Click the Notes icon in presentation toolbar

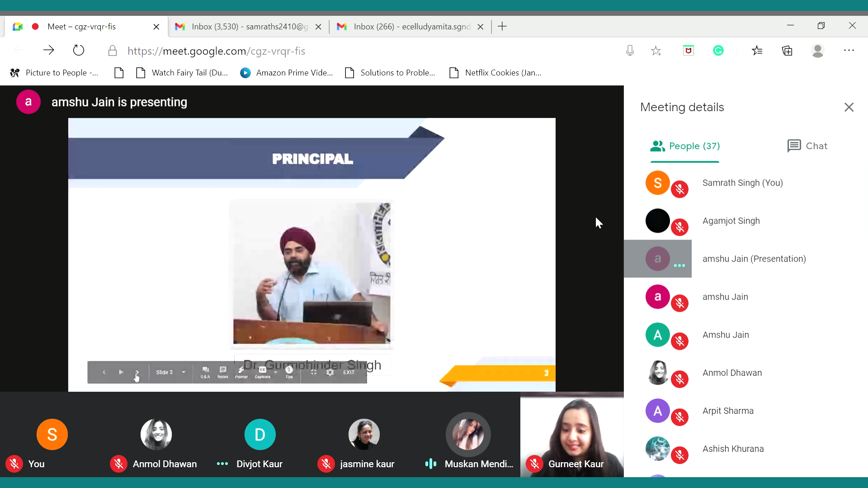(x=223, y=372)
